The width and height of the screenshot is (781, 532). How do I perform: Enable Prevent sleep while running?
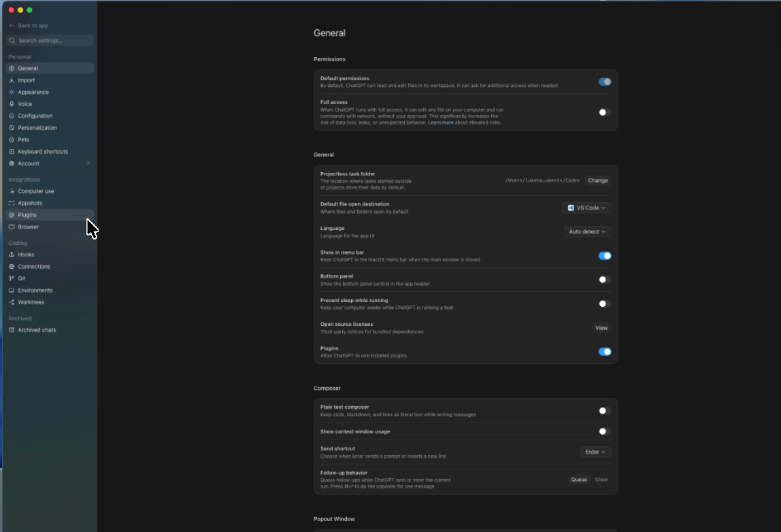coord(605,303)
